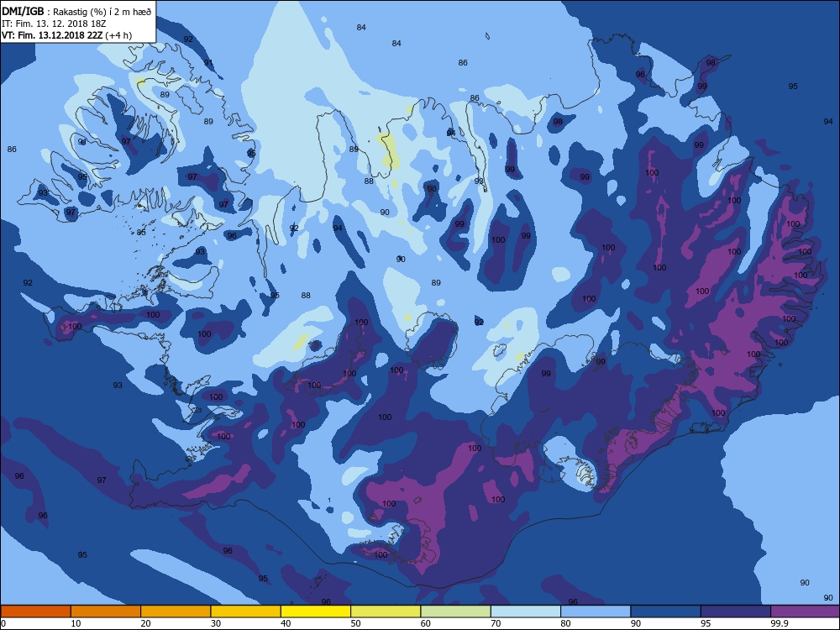Click the dark blue 90–95 legend swatch
This screenshot has width=840, height=630.
pos(666,612)
